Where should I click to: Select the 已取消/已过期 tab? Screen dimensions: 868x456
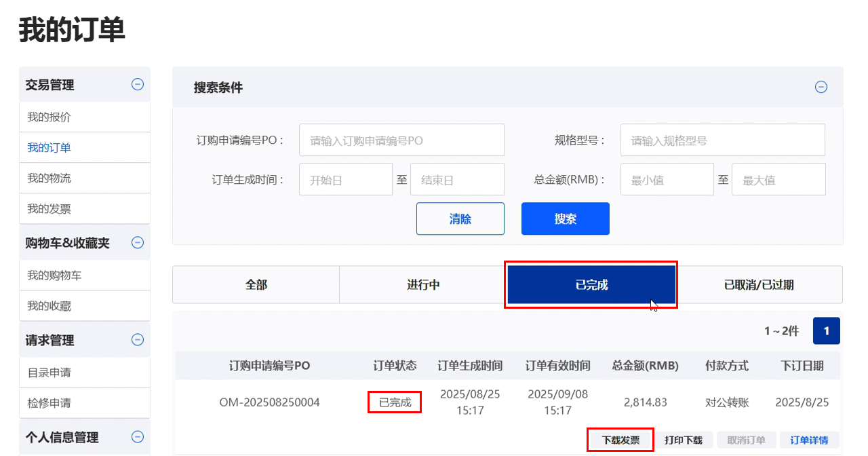coord(759,285)
